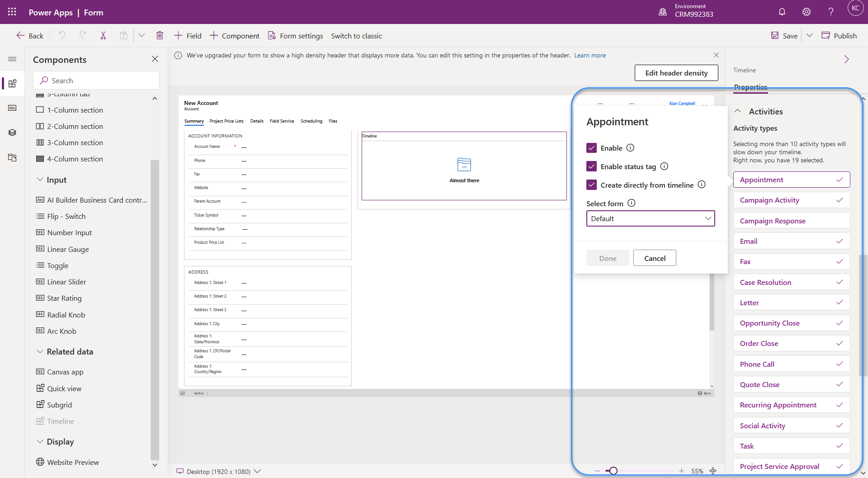Click the help question mark icon
Viewport: 868px width, 478px height.
point(830,12)
